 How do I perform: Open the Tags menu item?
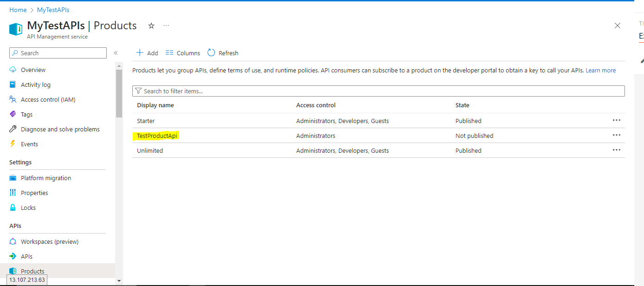[26, 114]
